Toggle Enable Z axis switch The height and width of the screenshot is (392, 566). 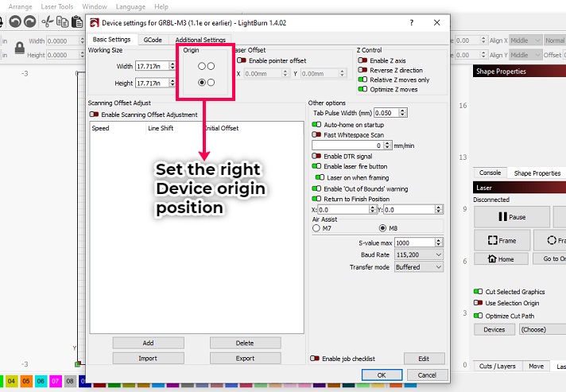362,60
